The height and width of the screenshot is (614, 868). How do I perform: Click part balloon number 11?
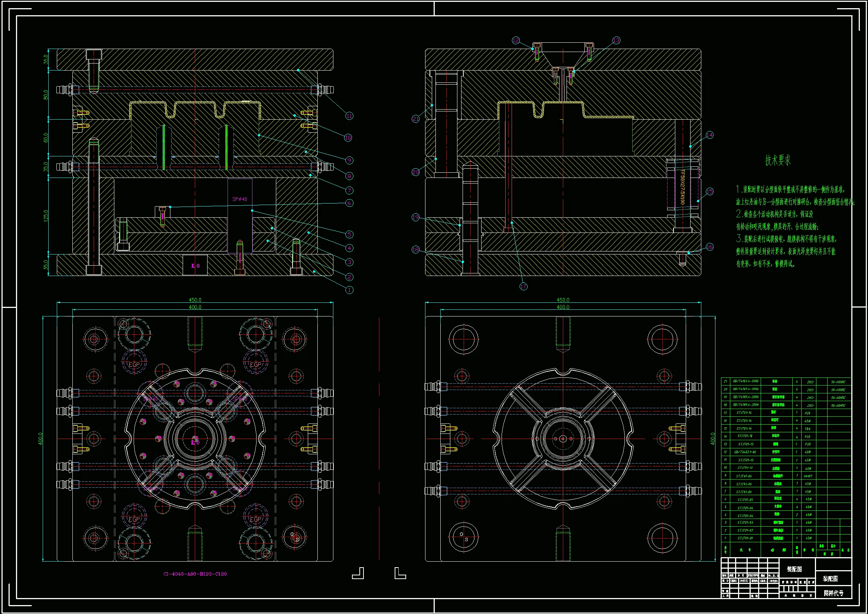point(349,116)
